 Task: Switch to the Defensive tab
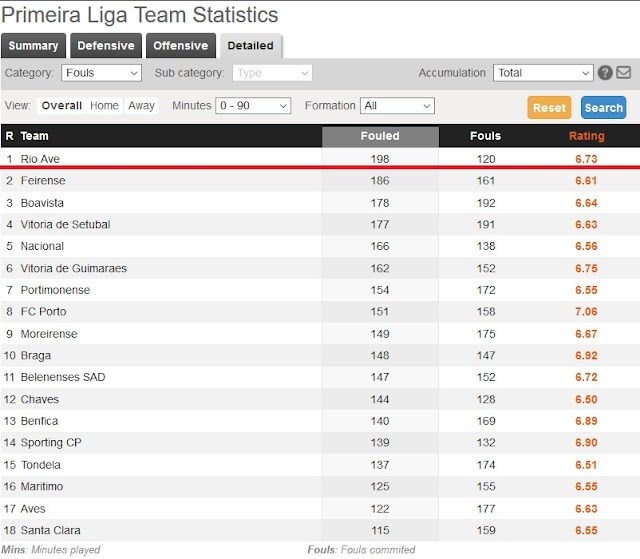[x=106, y=46]
